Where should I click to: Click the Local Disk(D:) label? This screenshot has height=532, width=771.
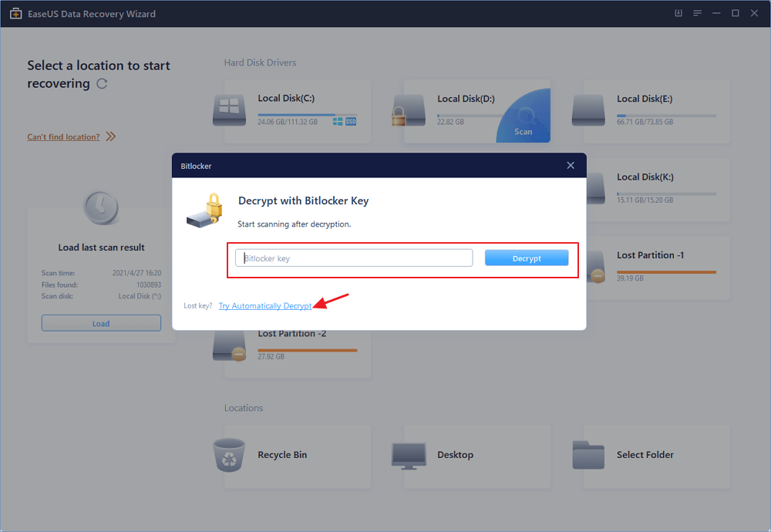pyautogui.click(x=466, y=99)
